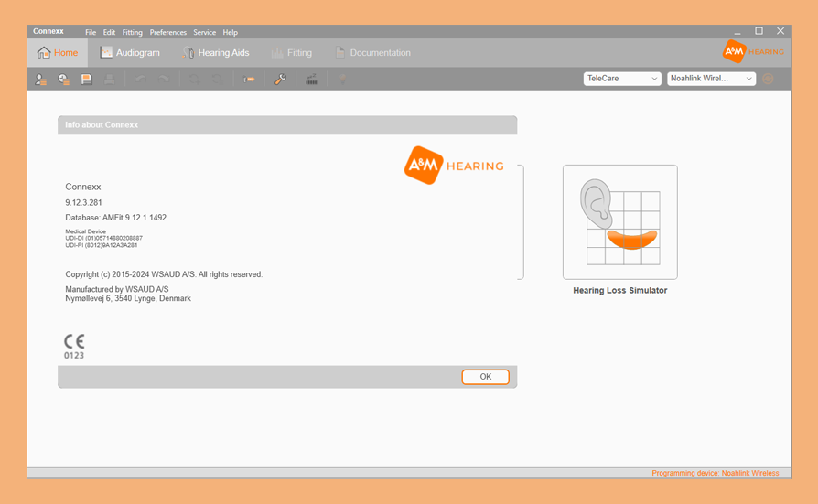Screen dimensions: 818x504
Task: Click the second greyed circular arrow icon
Action: (x=217, y=80)
